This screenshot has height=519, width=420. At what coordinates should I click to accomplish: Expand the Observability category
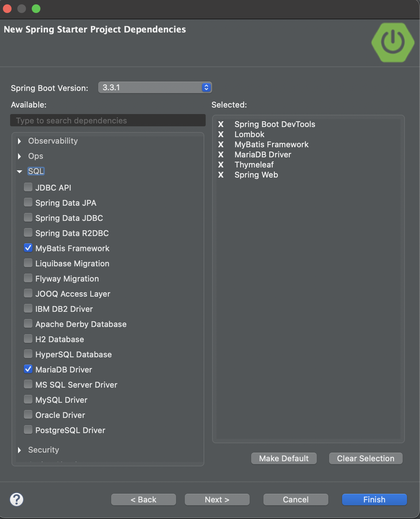tap(19, 141)
